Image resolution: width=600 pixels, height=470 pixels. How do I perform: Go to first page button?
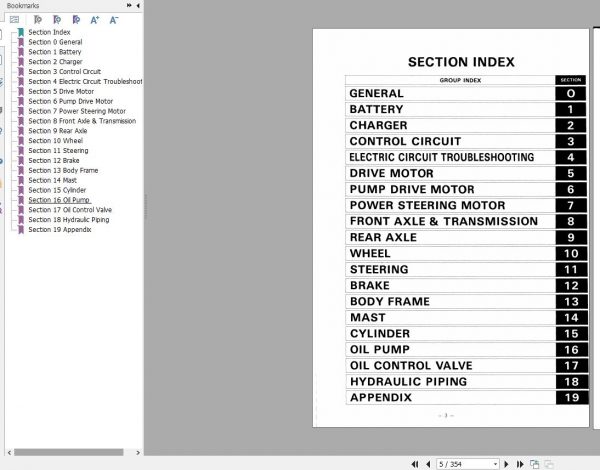coord(415,464)
